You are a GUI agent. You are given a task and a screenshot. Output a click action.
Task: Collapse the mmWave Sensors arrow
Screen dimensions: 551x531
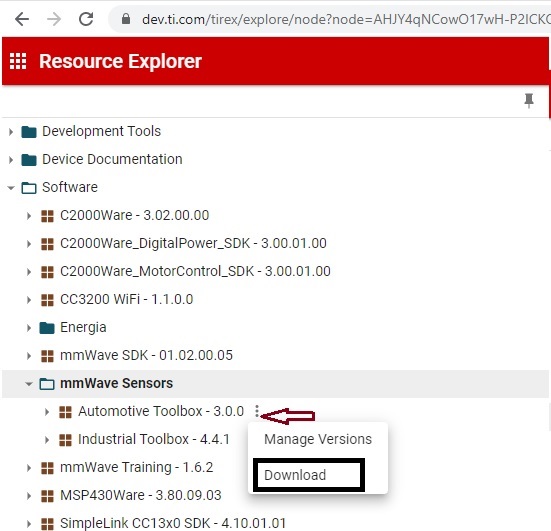29,384
